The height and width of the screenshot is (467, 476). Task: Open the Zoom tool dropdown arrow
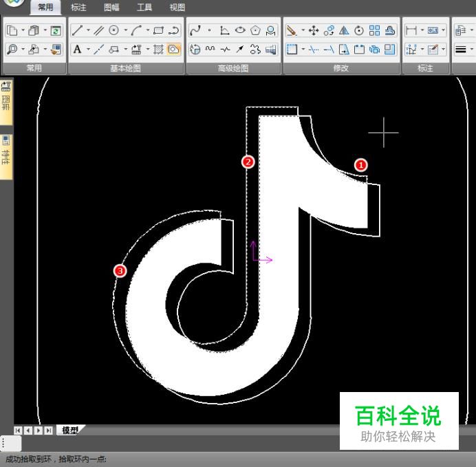pyautogui.click(x=23, y=49)
